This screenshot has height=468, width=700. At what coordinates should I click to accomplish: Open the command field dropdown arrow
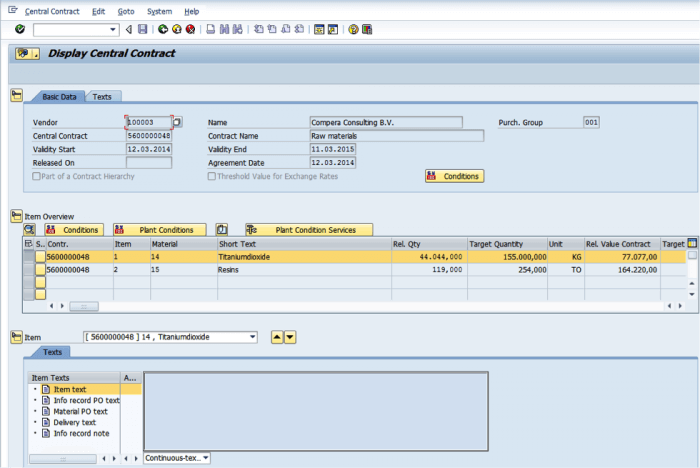click(113, 29)
